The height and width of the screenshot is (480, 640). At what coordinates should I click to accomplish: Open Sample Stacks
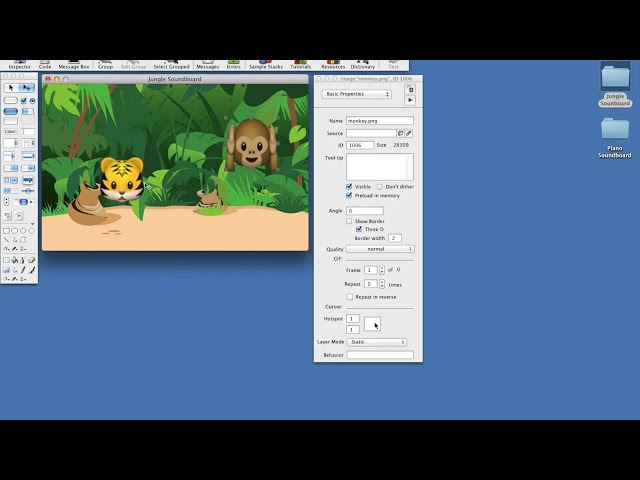(x=266, y=65)
